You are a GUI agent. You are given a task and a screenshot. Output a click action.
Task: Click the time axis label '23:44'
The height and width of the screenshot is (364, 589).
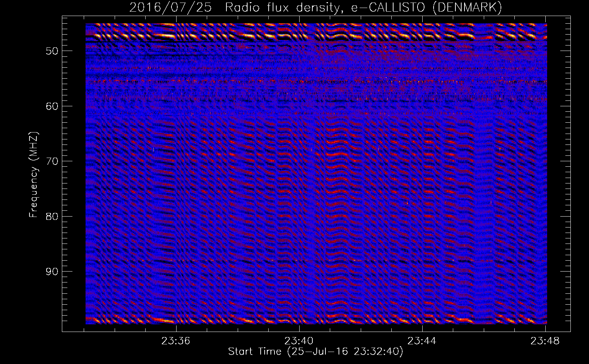pyautogui.click(x=422, y=341)
